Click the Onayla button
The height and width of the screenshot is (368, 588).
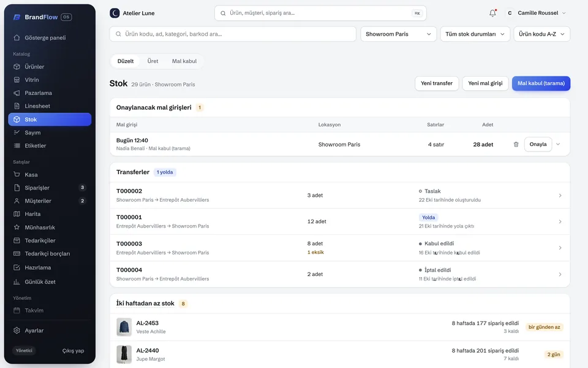click(x=538, y=145)
